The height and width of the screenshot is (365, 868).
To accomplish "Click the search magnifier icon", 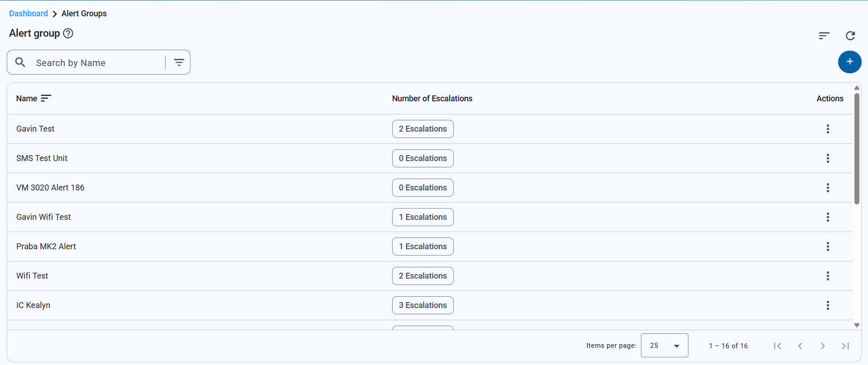I will 20,62.
